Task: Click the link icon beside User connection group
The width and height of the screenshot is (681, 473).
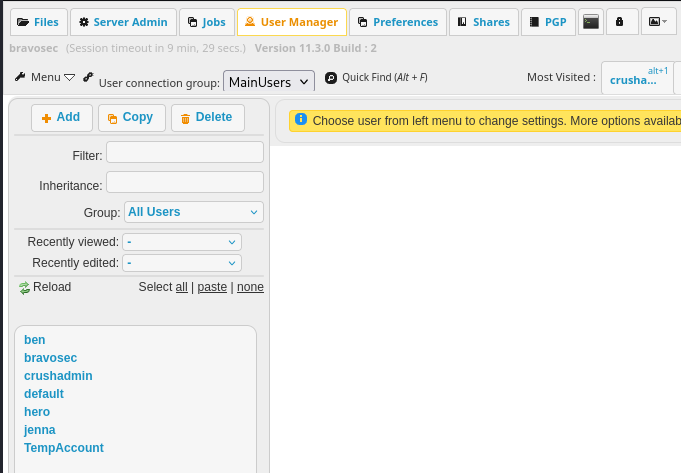Action: (88, 77)
